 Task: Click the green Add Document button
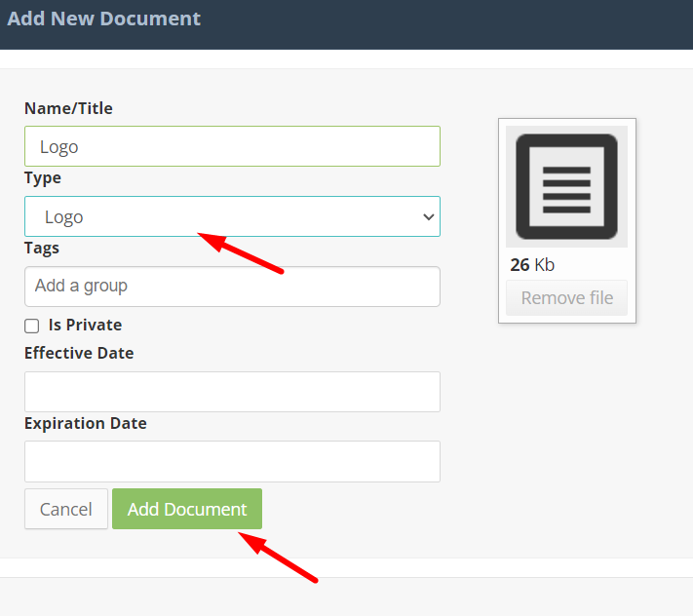click(x=187, y=509)
